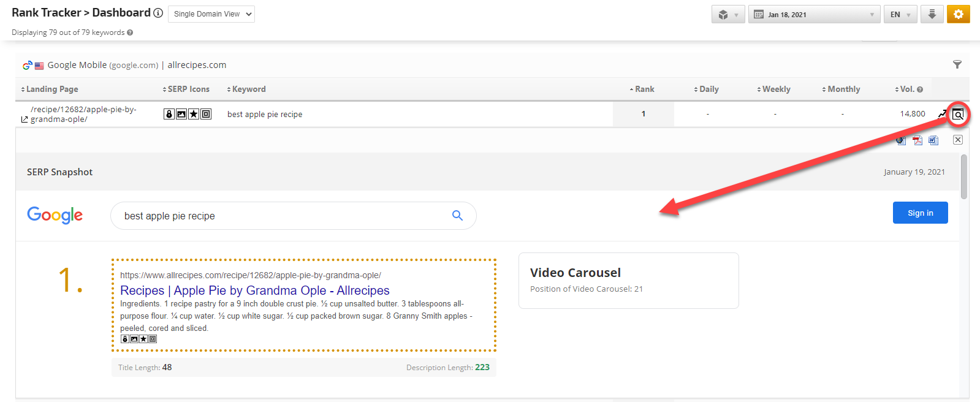Open the Jan 18, 2021 date picker

click(x=814, y=15)
